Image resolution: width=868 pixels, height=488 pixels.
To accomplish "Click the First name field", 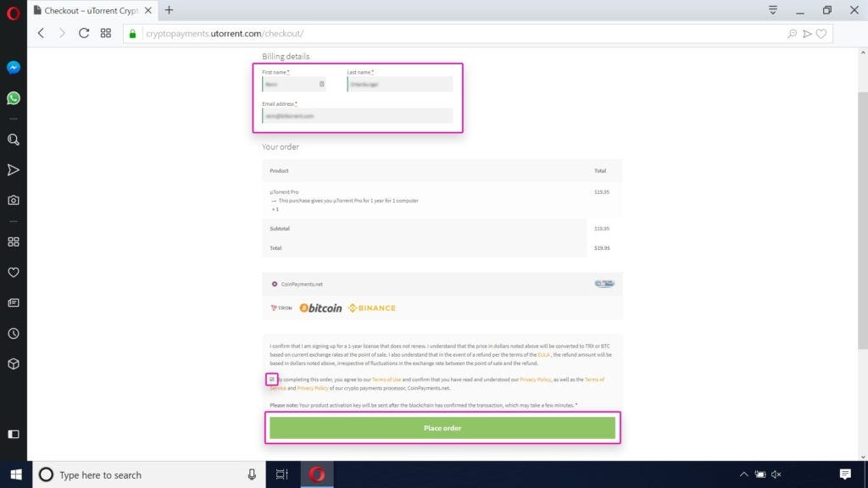I will pyautogui.click(x=293, y=84).
